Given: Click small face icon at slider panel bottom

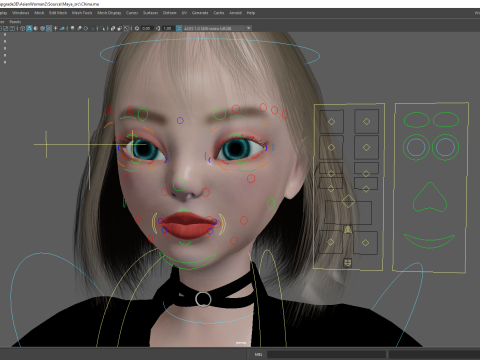Looking at the screenshot, I should (x=347, y=263).
